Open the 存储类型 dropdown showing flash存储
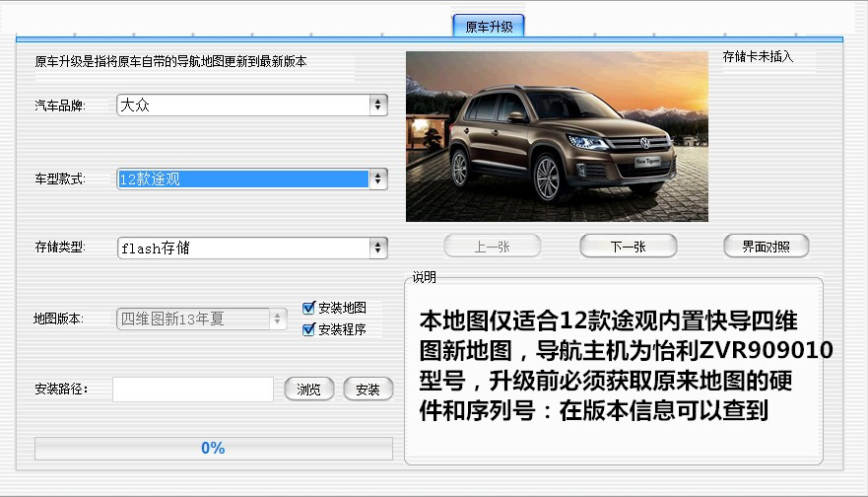868x497 pixels. tap(252, 248)
